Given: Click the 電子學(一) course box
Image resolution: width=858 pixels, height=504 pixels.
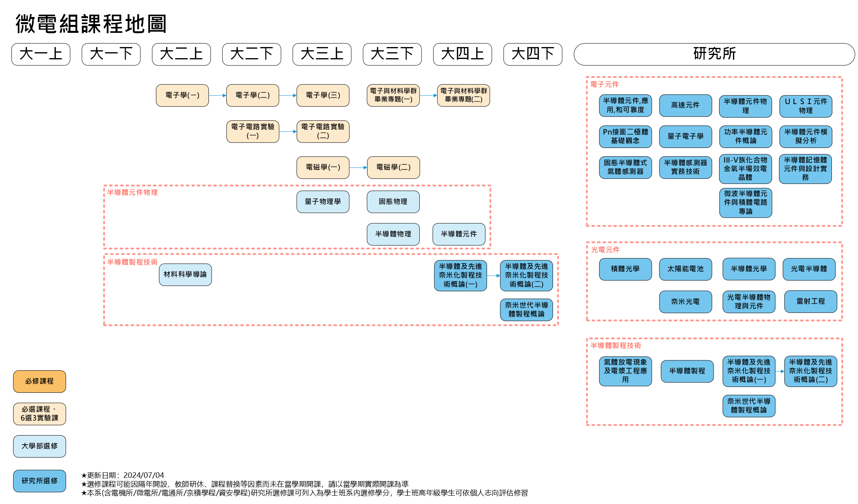Looking at the screenshot, I should coord(182,95).
